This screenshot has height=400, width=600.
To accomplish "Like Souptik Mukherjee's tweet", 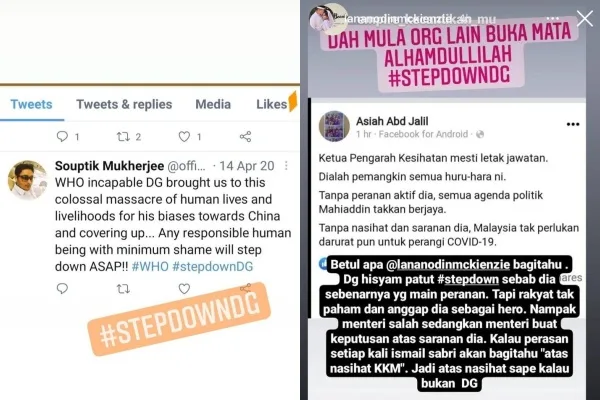I will click(x=184, y=288).
